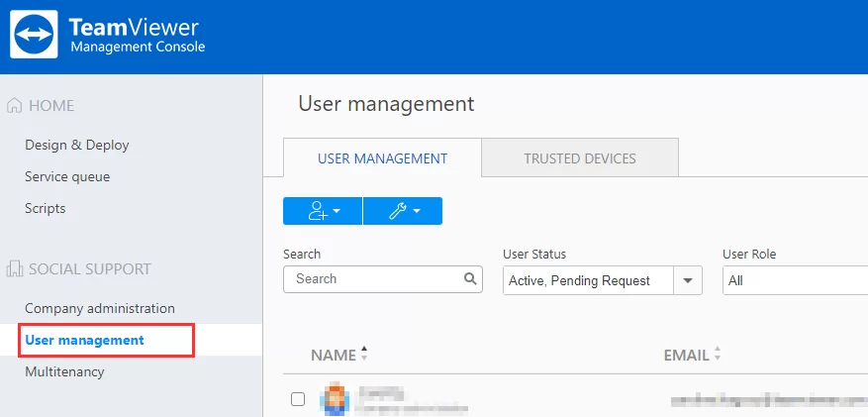Tick the first user row checkbox
Screen dimensions: 868x417
[x=298, y=399]
